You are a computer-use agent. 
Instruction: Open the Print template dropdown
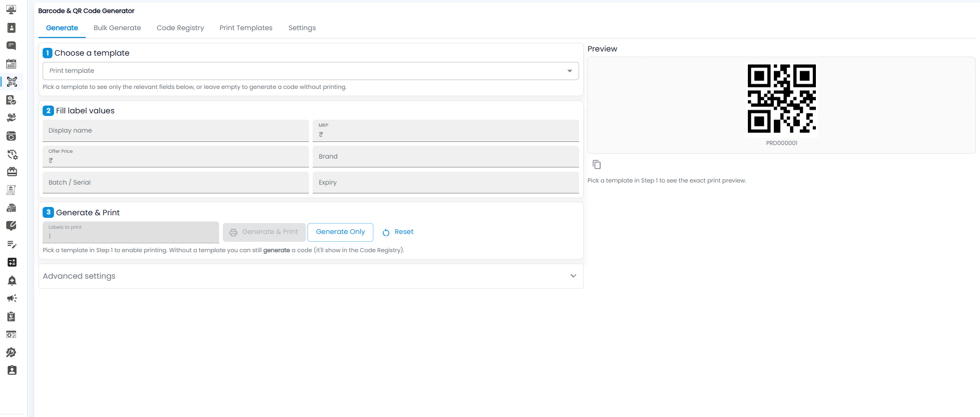coord(311,71)
